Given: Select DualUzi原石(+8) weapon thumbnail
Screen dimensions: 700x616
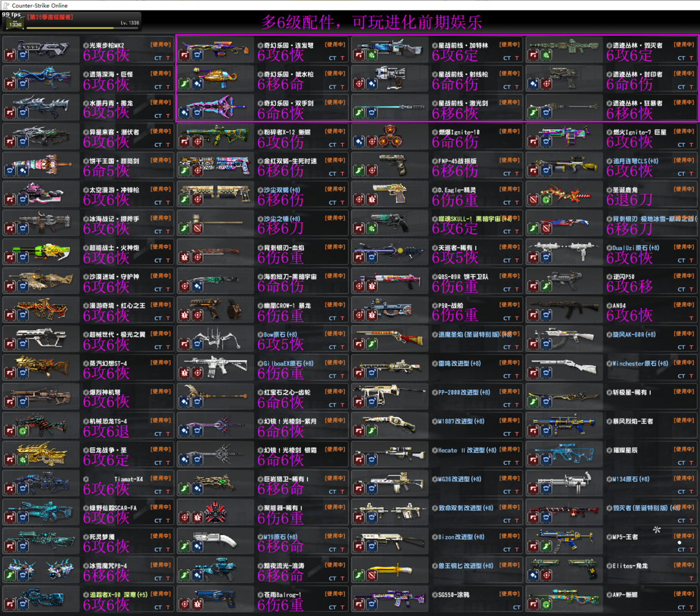Looking at the screenshot, I should coord(564,251).
